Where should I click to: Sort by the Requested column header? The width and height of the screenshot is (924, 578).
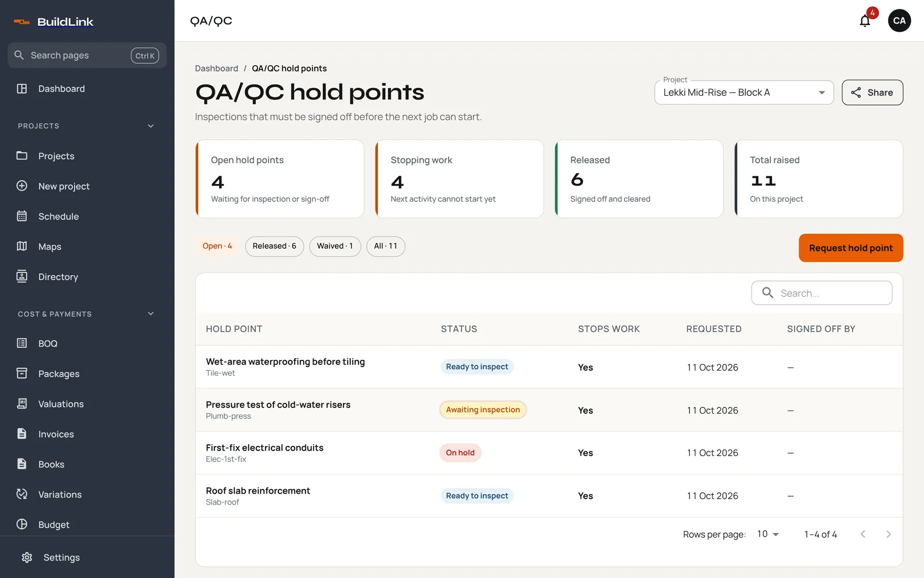point(714,329)
